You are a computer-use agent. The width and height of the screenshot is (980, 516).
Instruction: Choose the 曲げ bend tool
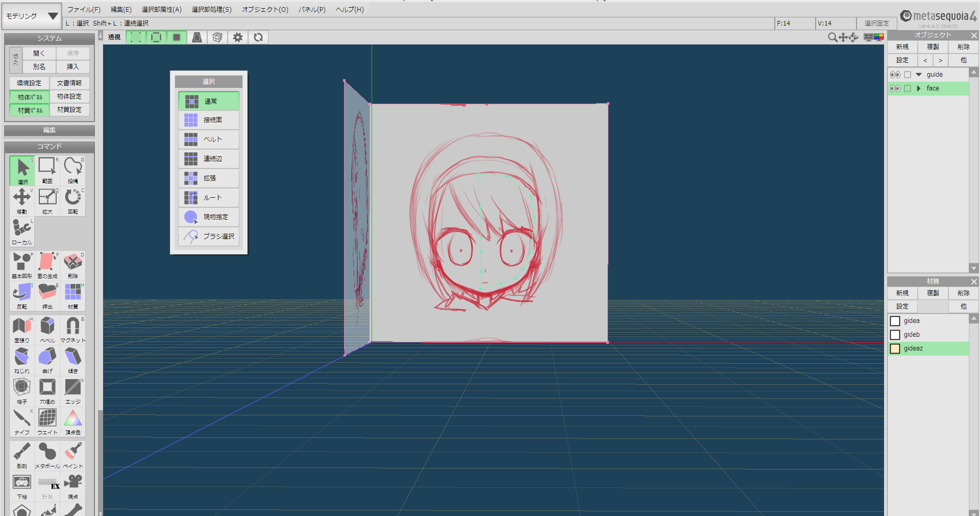[x=47, y=361]
